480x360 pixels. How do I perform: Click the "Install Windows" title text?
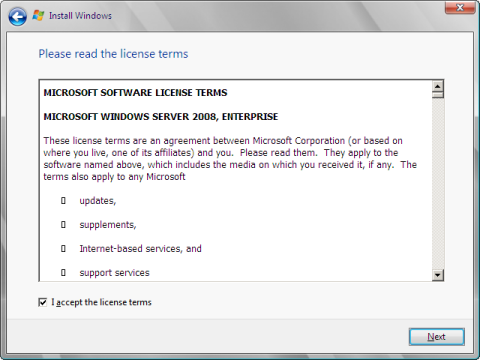(x=80, y=16)
